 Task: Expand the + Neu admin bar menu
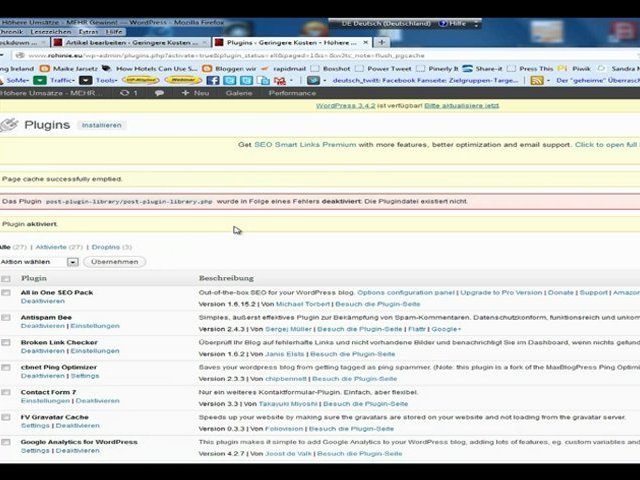(x=195, y=93)
